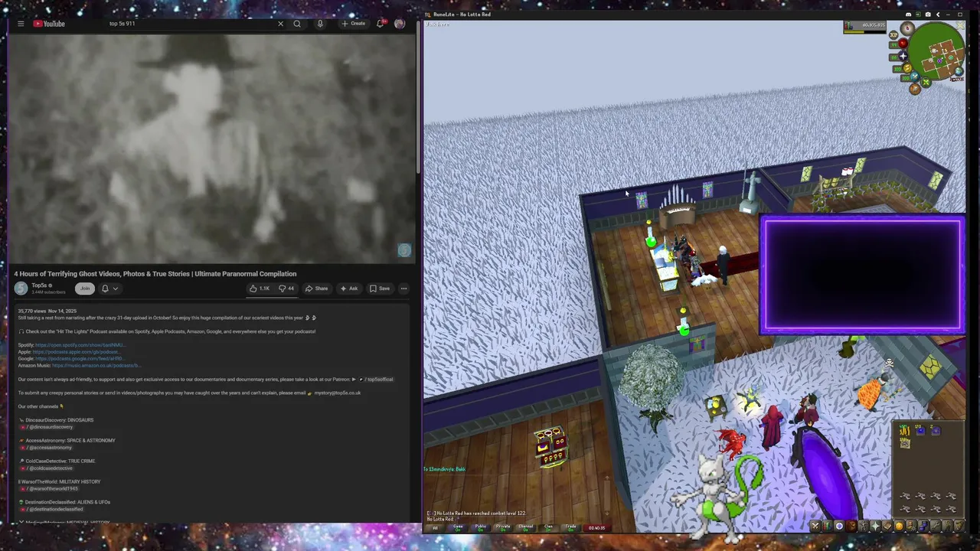Screen dimensions: 980x551
Task: Expand the subscription notification bell dropdown
Action: (x=110, y=289)
